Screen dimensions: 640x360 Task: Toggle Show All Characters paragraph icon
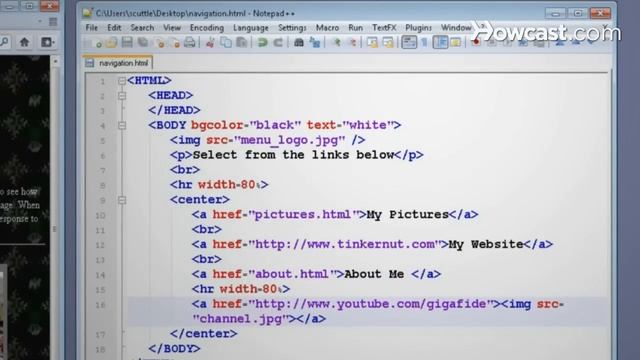click(x=424, y=42)
